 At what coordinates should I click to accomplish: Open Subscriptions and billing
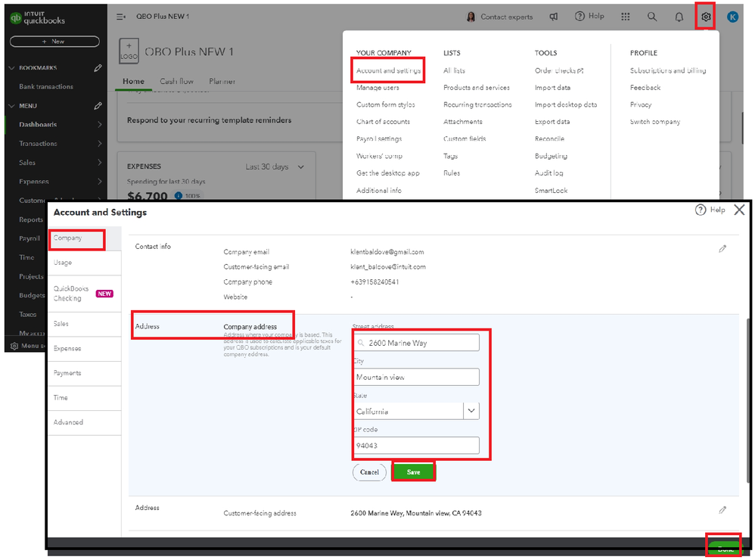[x=668, y=70]
